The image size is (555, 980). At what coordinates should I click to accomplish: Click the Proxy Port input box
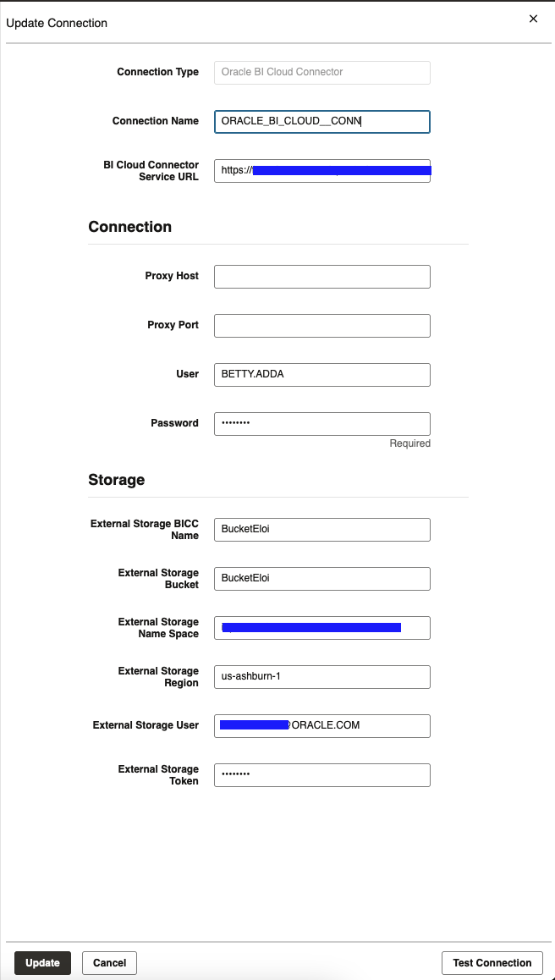tap(321, 325)
